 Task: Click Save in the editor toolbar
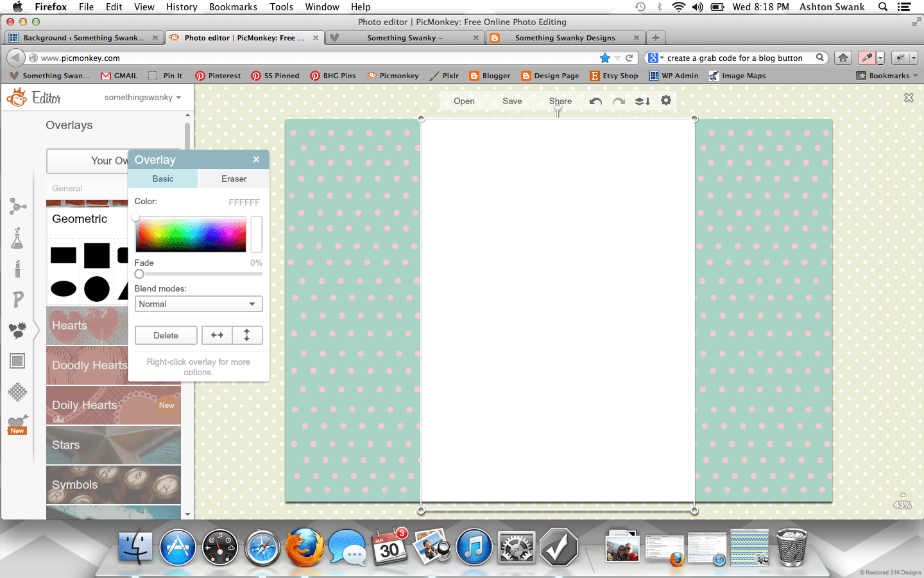click(x=512, y=101)
